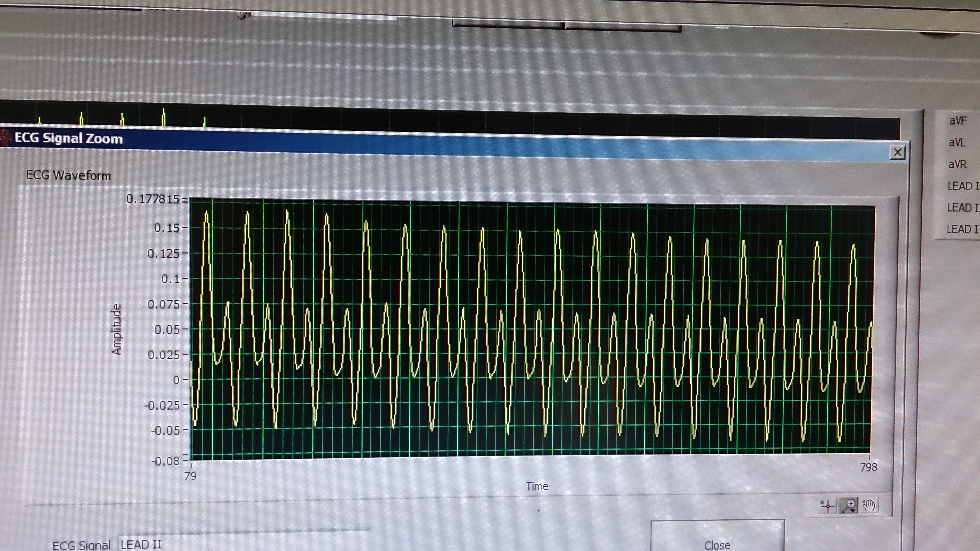980x551 pixels.
Task: Click the 0.15 amplitude axis label
Action: [x=166, y=228]
